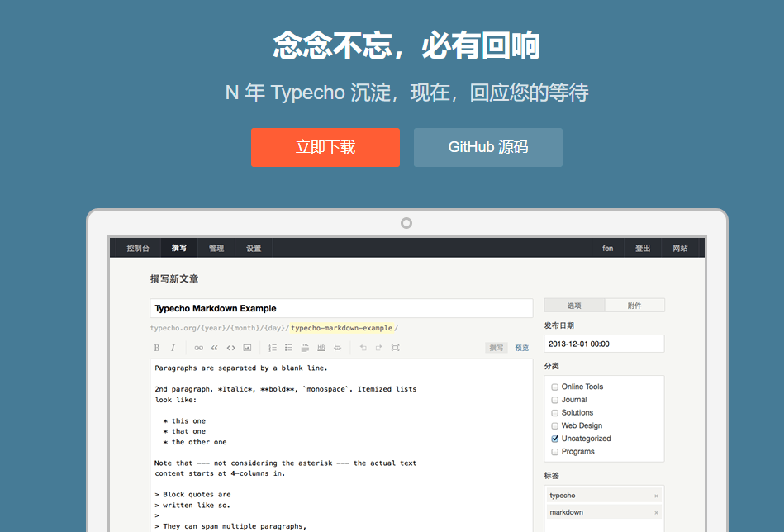
Task: Open the 设置 menu
Action: pyautogui.click(x=254, y=248)
